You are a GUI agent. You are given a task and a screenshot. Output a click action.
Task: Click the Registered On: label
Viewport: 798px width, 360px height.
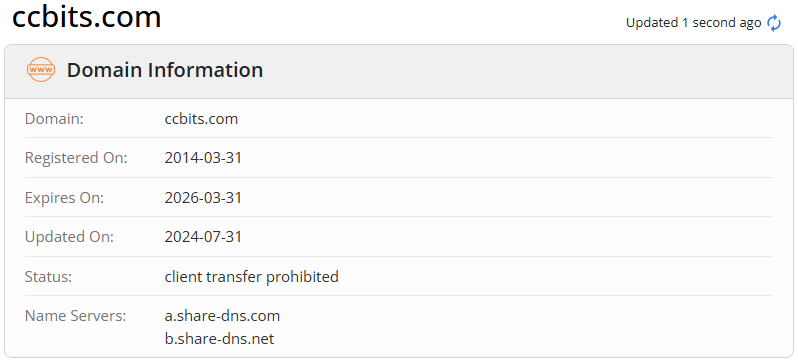click(76, 158)
